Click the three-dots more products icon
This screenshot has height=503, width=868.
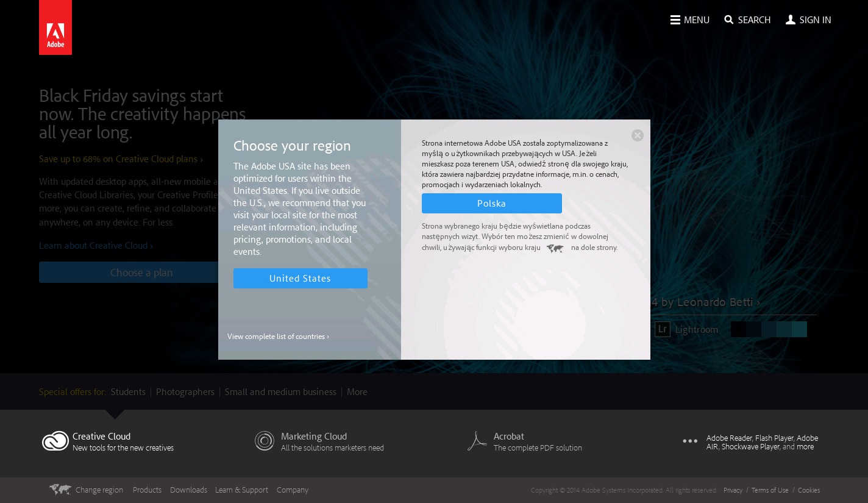click(x=690, y=441)
